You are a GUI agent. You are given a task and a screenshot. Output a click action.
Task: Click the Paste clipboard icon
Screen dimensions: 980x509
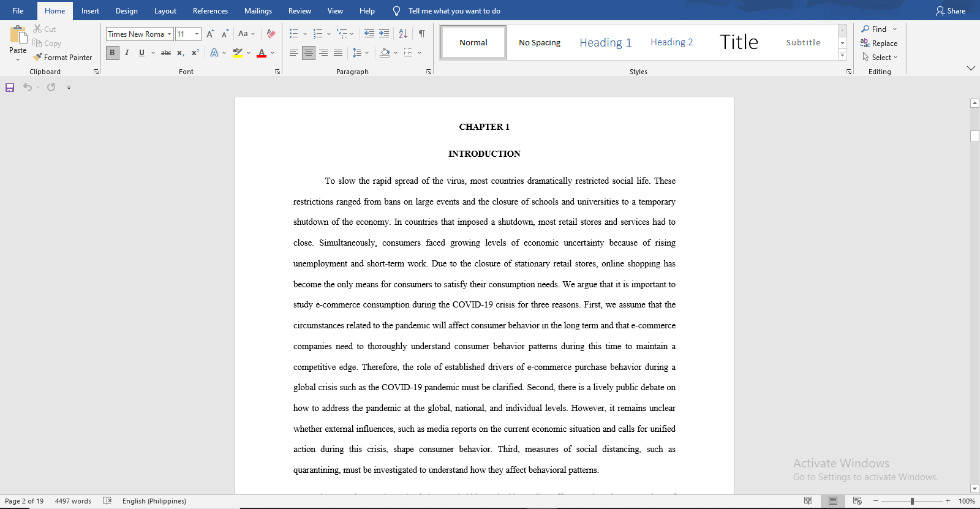[18, 34]
